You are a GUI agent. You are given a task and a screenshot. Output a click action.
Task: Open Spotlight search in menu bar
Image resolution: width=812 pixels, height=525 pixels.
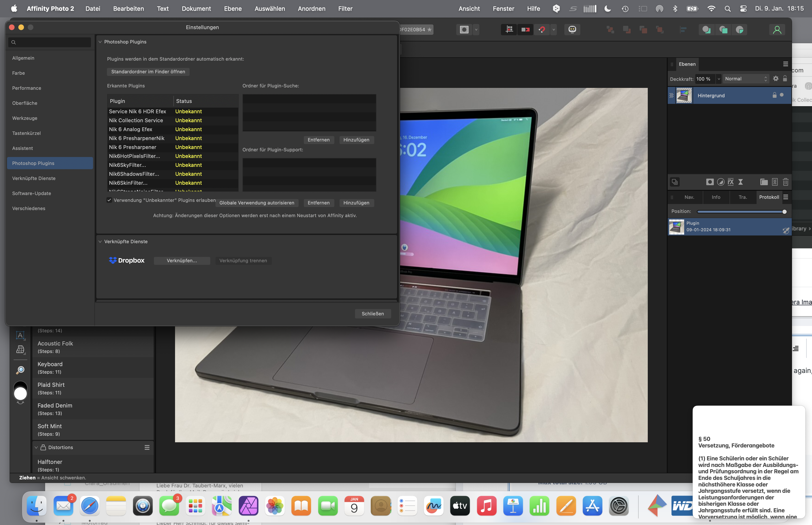pos(727,8)
